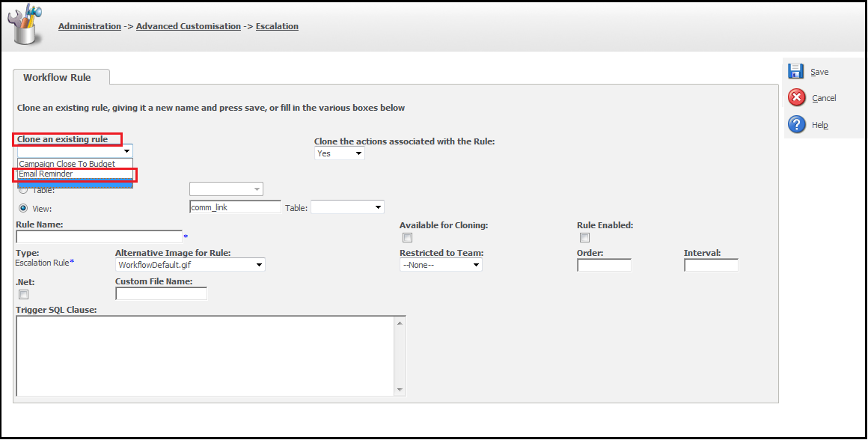Click the Custom File Name field
This screenshot has width=868, height=440.
[x=161, y=293]
